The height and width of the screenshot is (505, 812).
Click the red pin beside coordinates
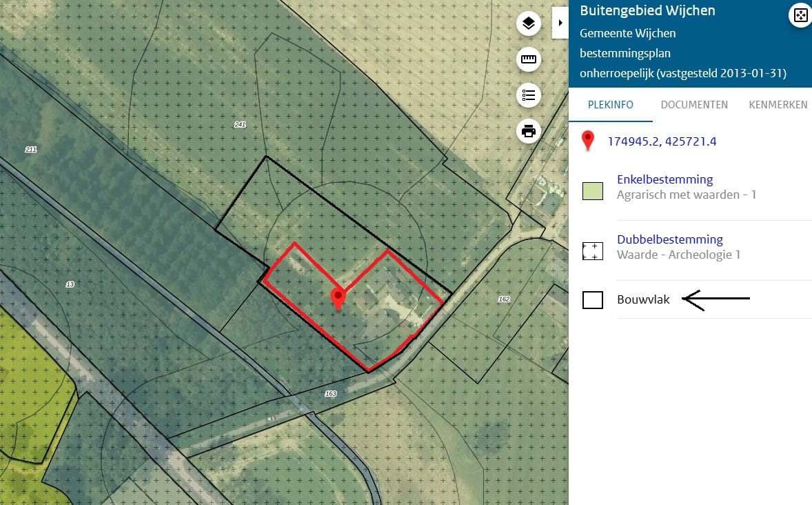(x=587, y=141)
